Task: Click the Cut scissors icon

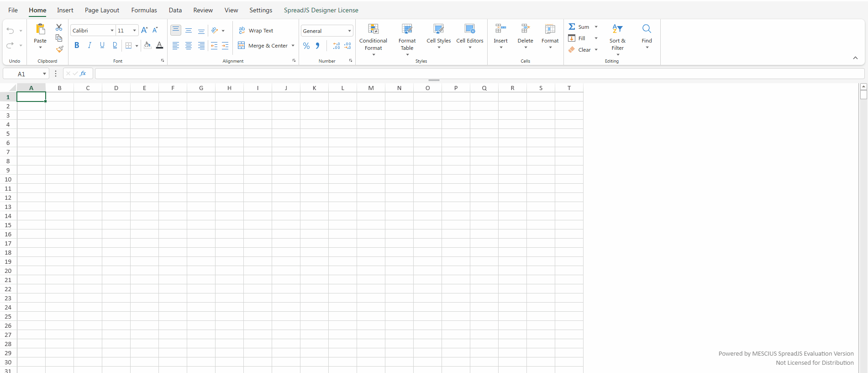Action: click(x=59, y=27)
